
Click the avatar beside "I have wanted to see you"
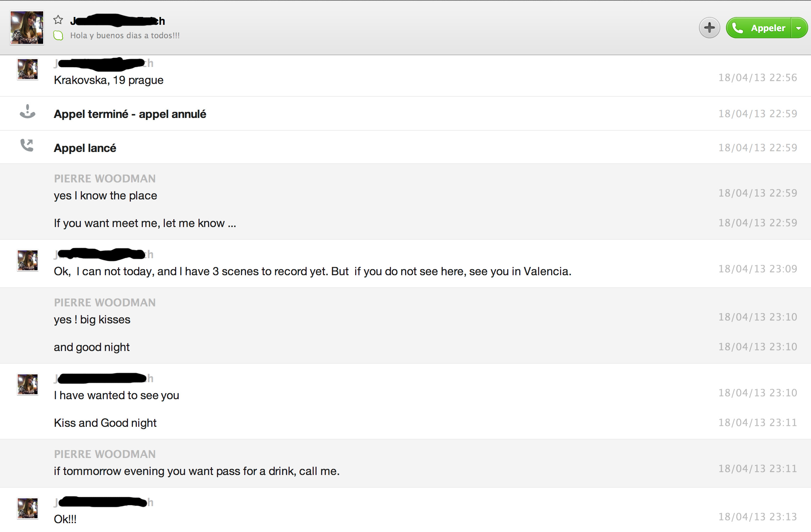pos(28,384)
